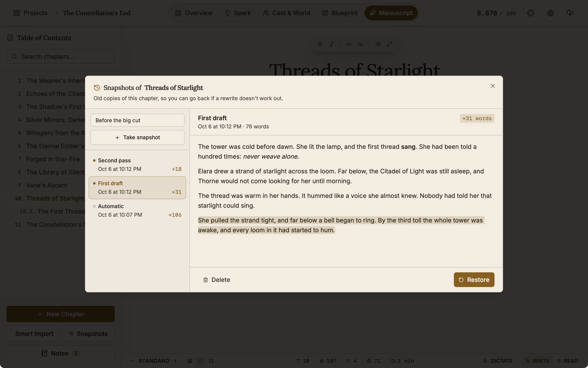The height and width of the screenshot is (368, 588).
Task: Apply Heading 2 style
Action: point(361,44)
